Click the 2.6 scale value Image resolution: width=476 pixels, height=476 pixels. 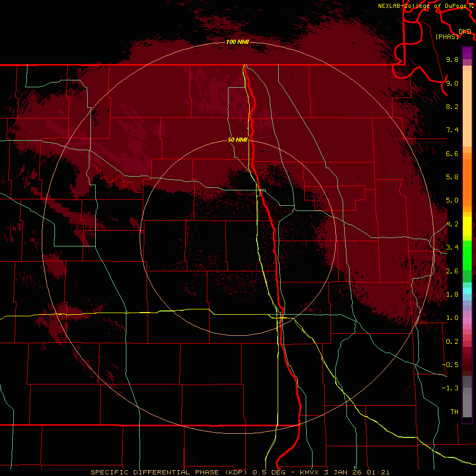(452, 271)
